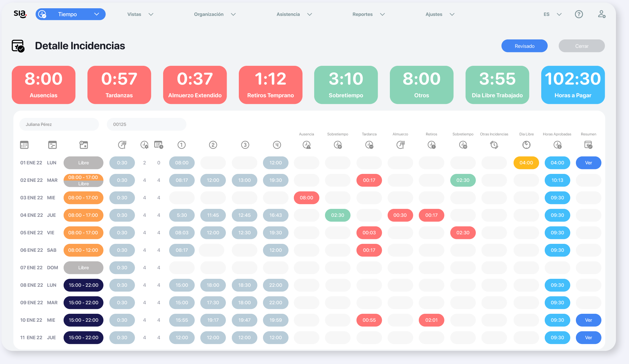Select the red Ausencias 8:00 card

pyautogui.click(x=44, y=85)
